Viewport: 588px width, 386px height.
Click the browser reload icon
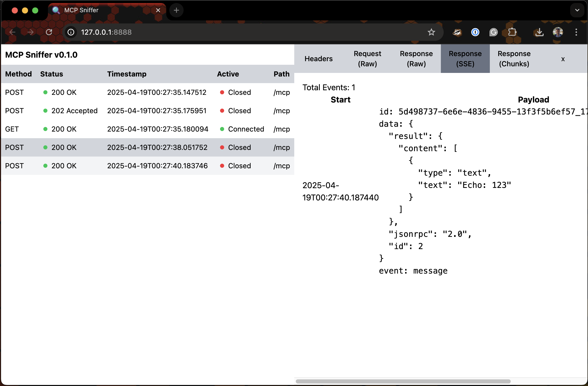pos(49,32)
